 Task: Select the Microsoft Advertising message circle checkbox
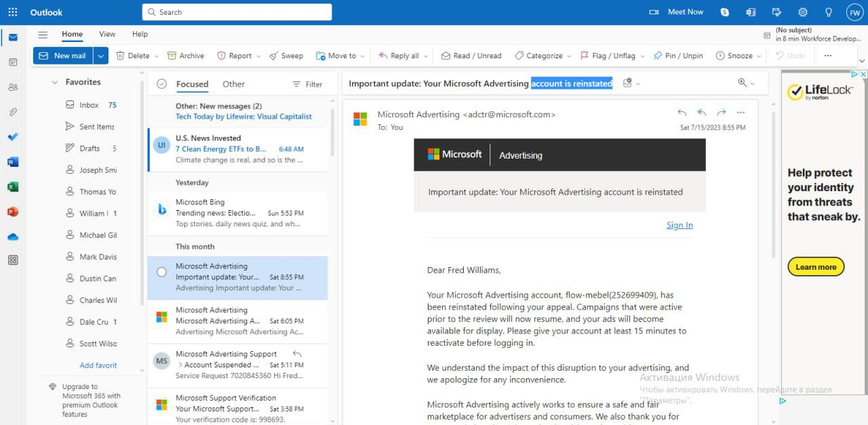(x=161, y=272)
